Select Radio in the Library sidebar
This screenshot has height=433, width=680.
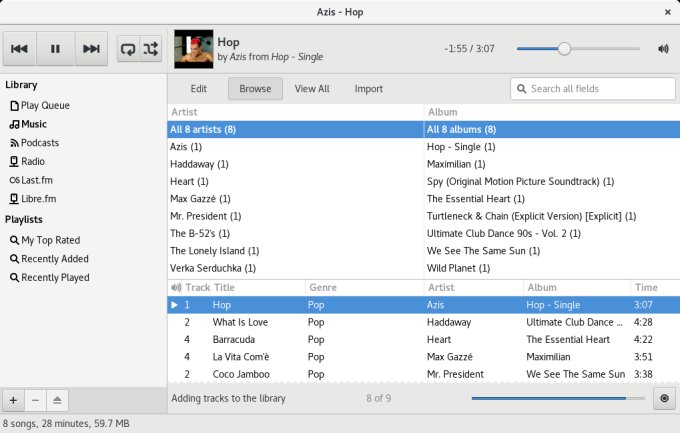point(32,161)
